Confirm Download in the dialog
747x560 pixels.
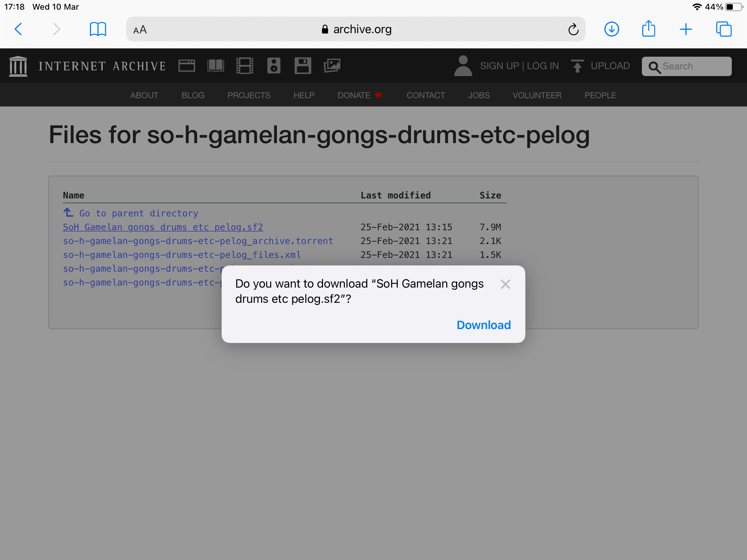(x=483, y=325)
